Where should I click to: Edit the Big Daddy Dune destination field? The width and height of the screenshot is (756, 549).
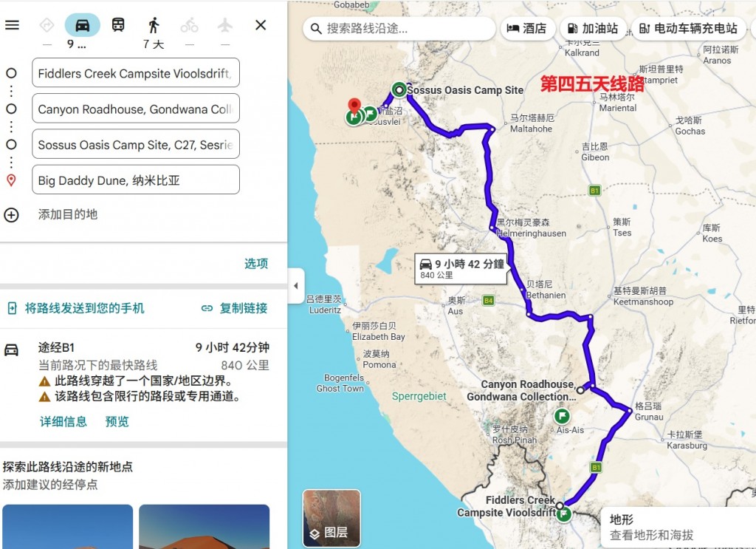pos(136,180)
